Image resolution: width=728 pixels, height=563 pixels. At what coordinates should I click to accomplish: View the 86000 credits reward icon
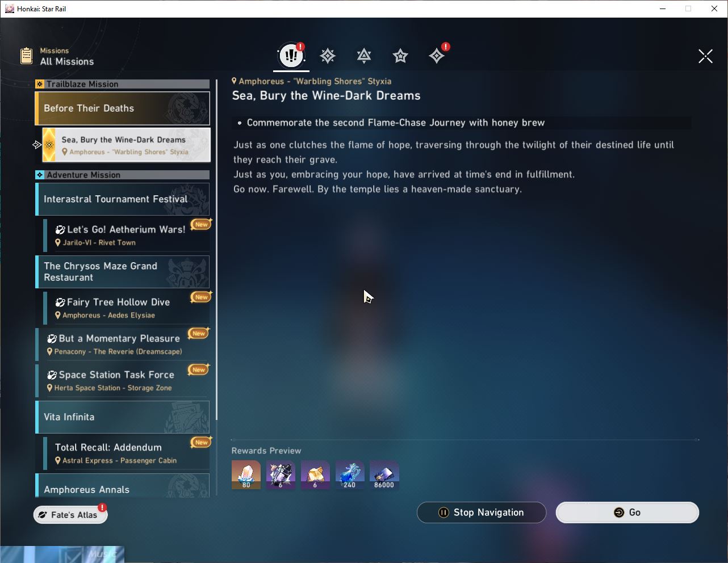point(384,474)
